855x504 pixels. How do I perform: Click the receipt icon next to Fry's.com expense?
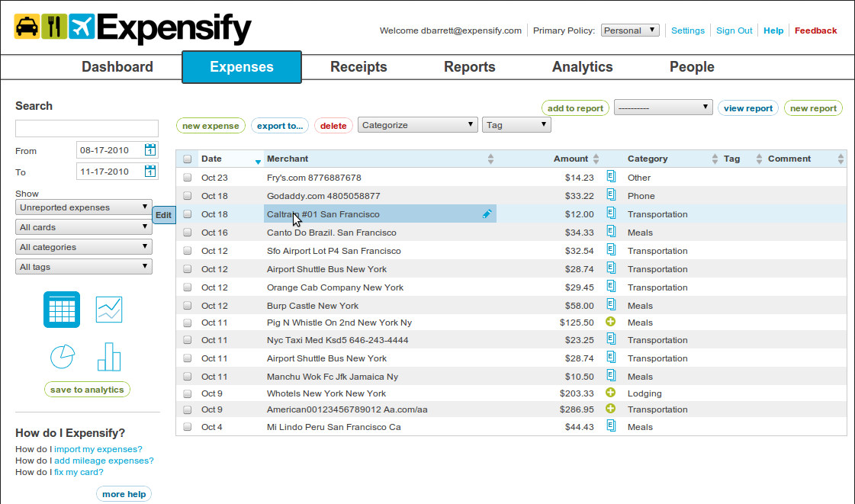[x=610, y=177]
